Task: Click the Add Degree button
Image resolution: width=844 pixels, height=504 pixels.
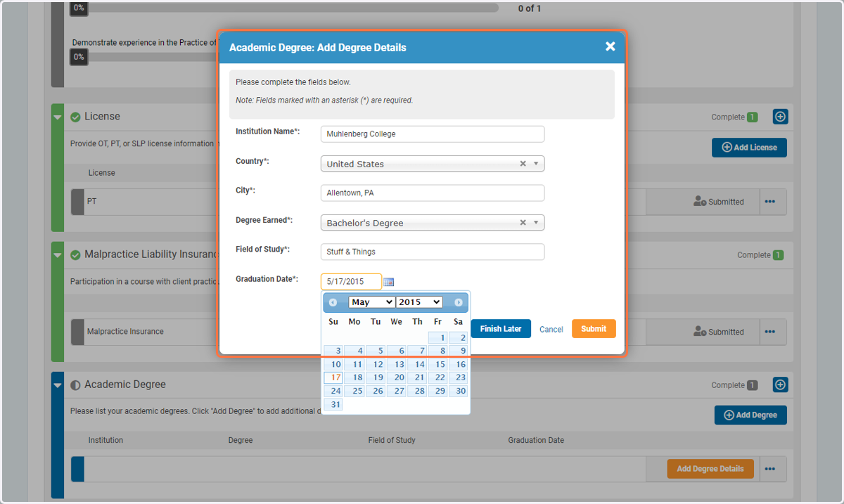Action: [x=750, y=415]
